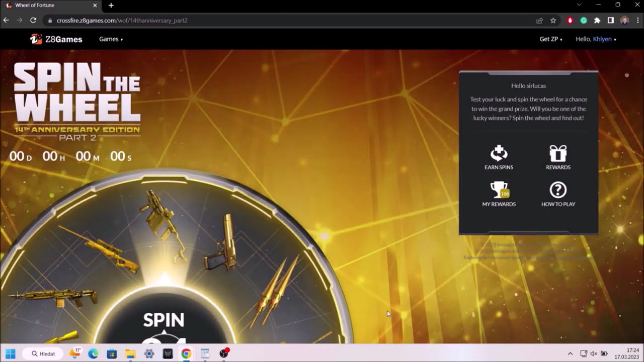
Task: Click the SPIN button on the wheel
Action: click(x=164, y=320)
